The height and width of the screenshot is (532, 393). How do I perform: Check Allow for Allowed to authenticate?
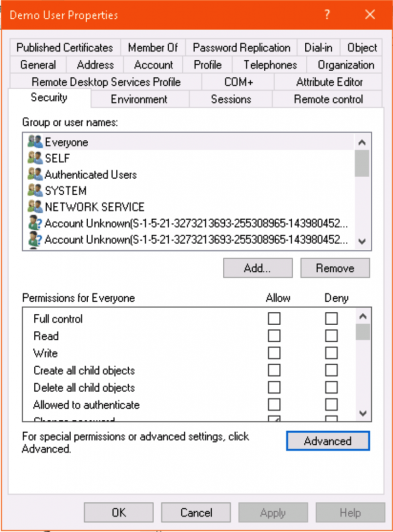click(274, 405)
